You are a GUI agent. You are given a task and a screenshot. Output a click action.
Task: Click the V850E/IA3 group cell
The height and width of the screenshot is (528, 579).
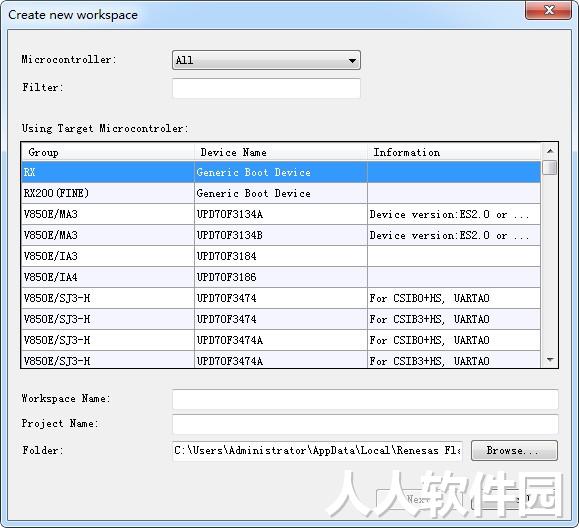108,256
